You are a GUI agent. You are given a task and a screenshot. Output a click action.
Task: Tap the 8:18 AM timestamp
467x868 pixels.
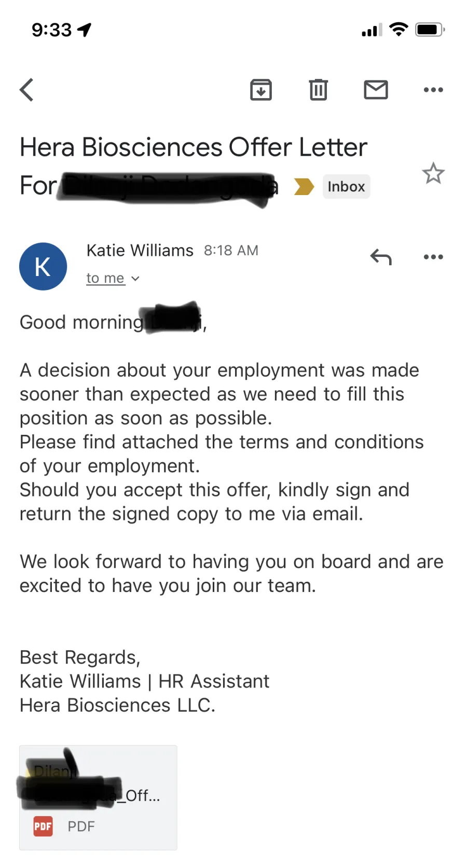pyautogui.click(x=231, y=251)
